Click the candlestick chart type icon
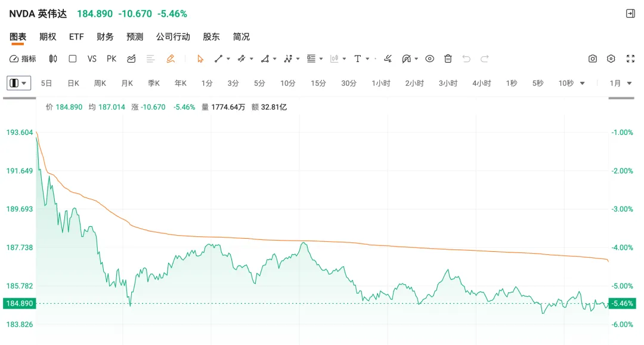This screenshot has height=345, width=644. 53,58
